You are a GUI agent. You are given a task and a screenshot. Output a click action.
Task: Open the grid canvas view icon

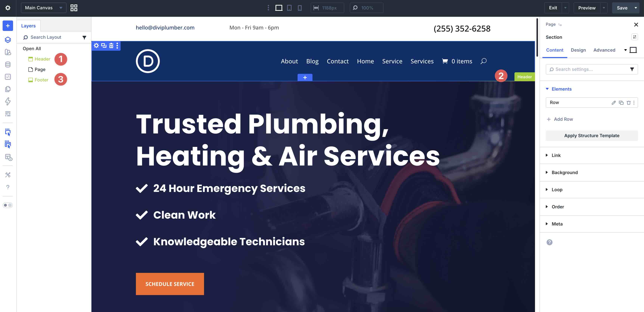point(74,8)
